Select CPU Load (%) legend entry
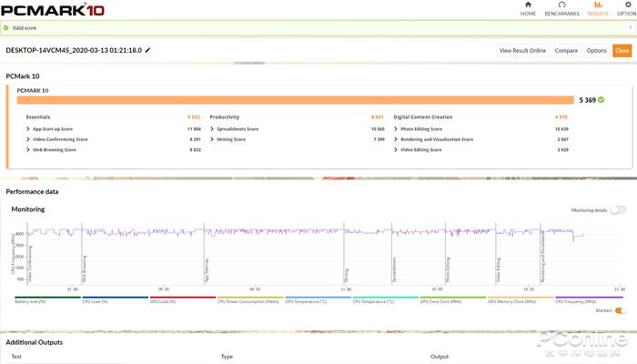Viewport: 637px width, 364px height. (115, 299)
